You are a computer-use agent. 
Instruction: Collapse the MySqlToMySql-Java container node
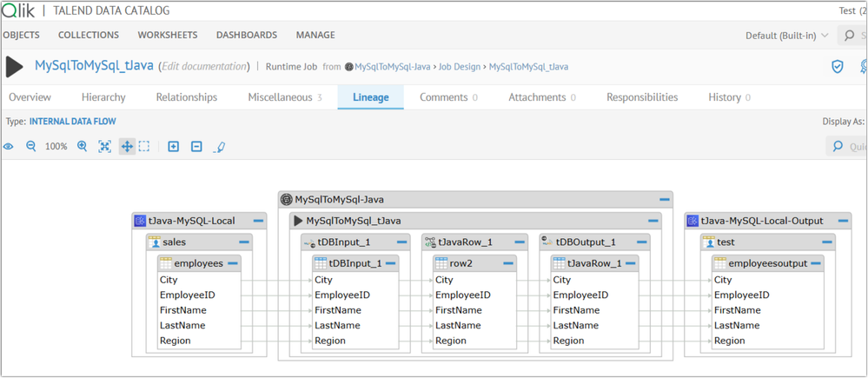665,199
